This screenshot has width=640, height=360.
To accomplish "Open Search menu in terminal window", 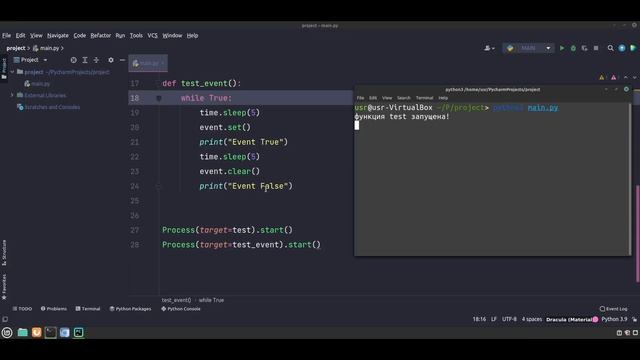I will tap(404, 98).
